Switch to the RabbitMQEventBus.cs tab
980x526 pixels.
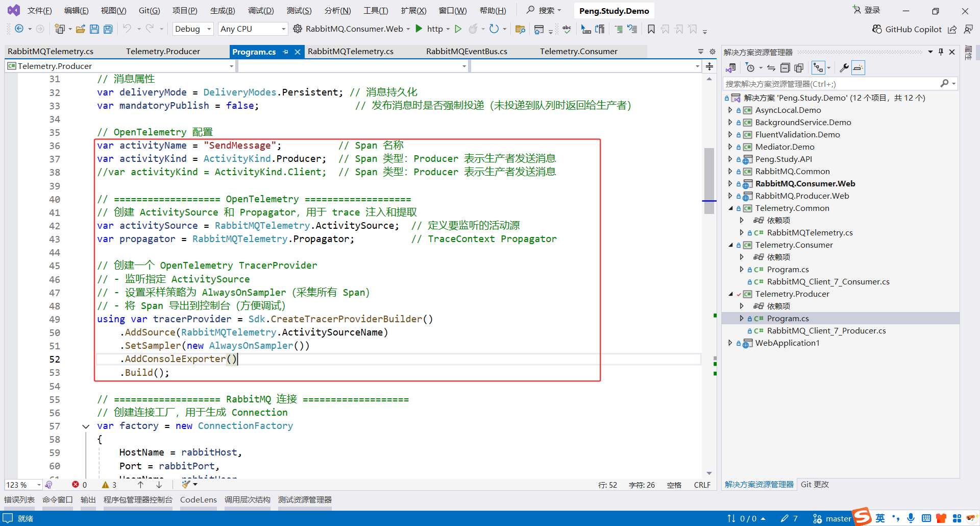tap(467, 52)
